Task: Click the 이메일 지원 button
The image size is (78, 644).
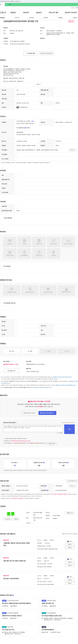Action: click(x=11, y=371)
